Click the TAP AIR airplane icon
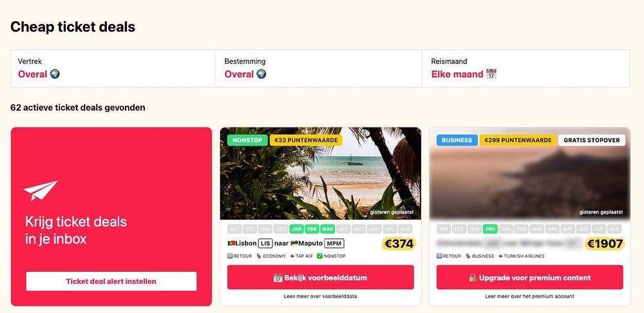 coord(292,256)
